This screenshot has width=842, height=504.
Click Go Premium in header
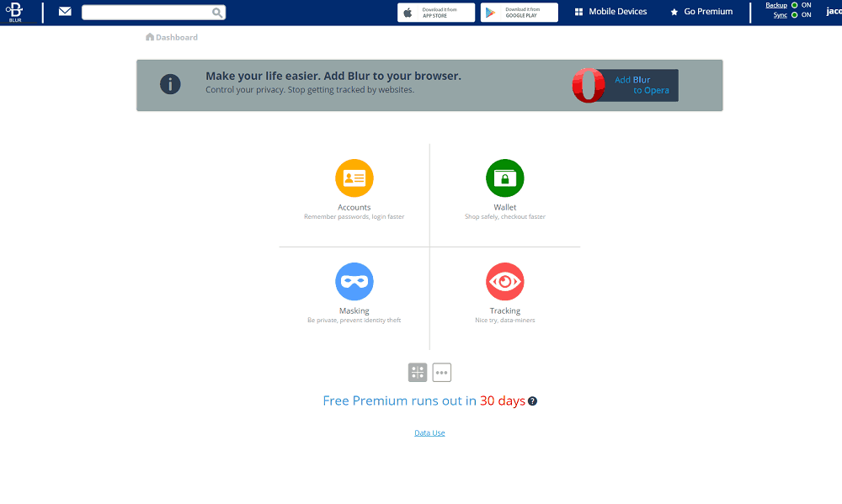point(701,12)
